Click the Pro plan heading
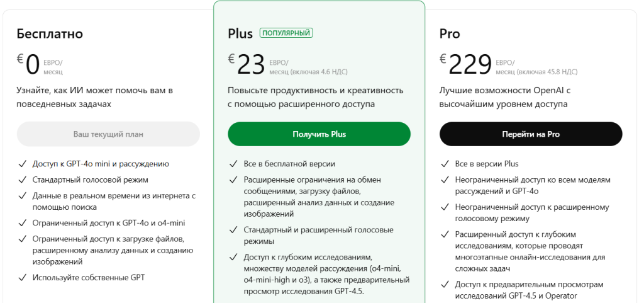 coord(449,33)
